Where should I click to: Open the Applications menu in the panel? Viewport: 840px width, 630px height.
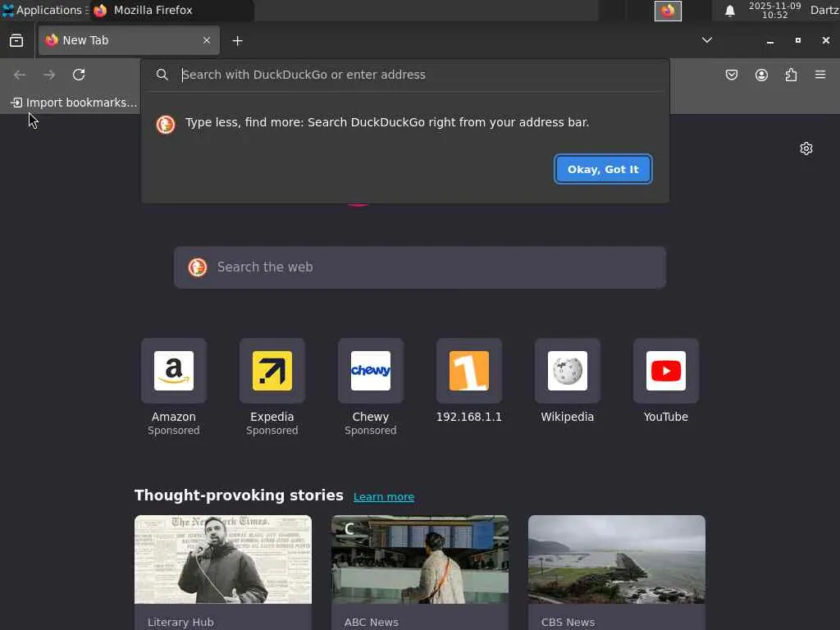[x=45, y=10]
